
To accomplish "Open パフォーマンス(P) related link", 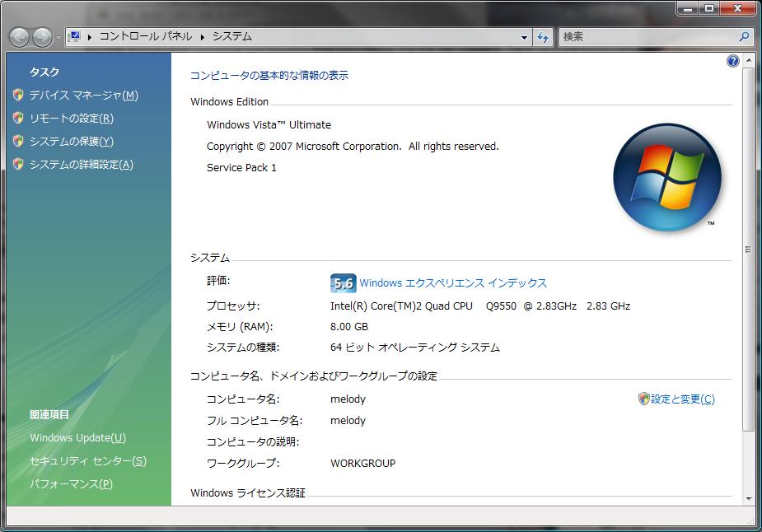I will tap(71, 484).
